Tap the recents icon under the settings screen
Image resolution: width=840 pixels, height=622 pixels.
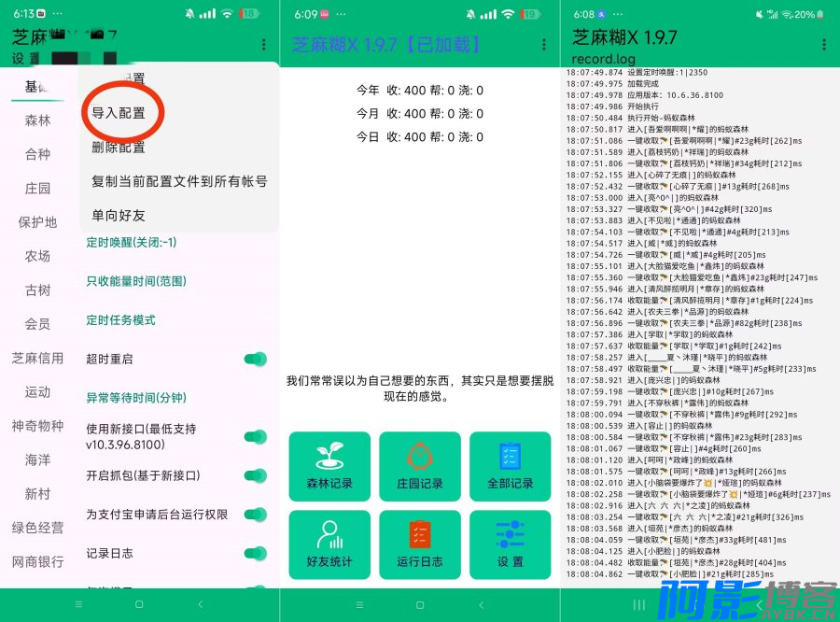coord(78,604)
